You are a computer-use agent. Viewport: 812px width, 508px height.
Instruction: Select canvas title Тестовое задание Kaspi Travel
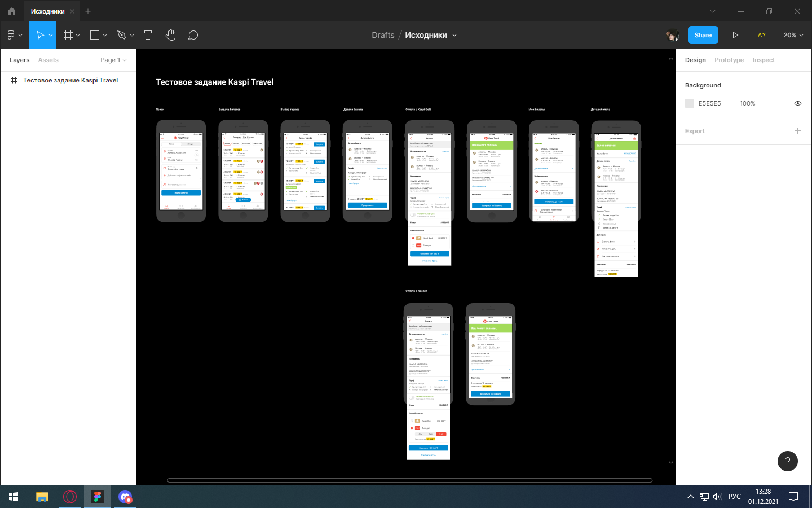click(x=215, y=82)
